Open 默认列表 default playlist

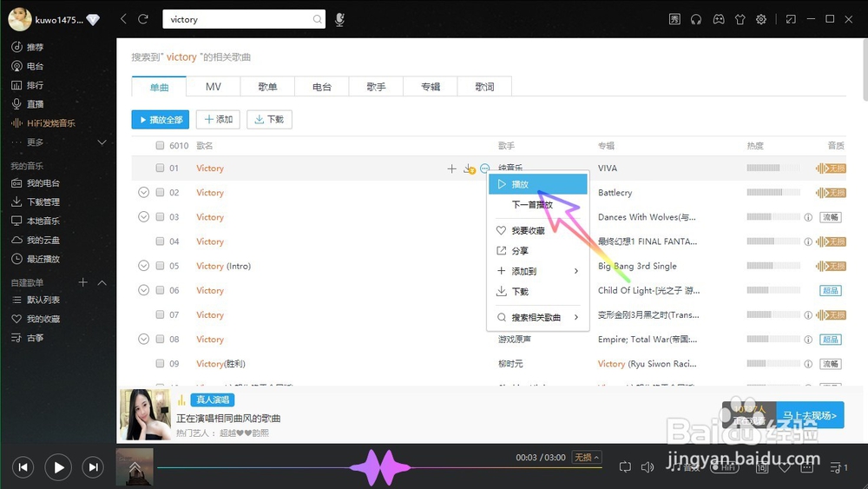pos(36,300)
